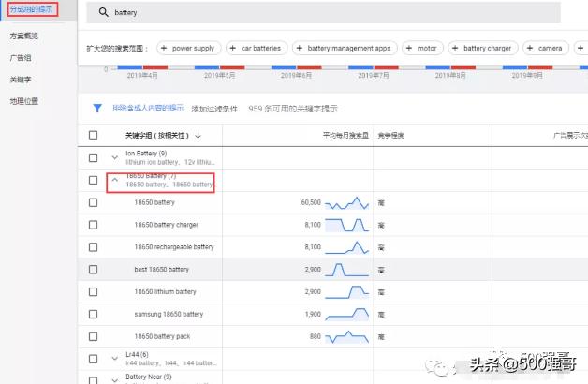
Task: Add battery management apps to search scope
Action: [x=345, y=48]
